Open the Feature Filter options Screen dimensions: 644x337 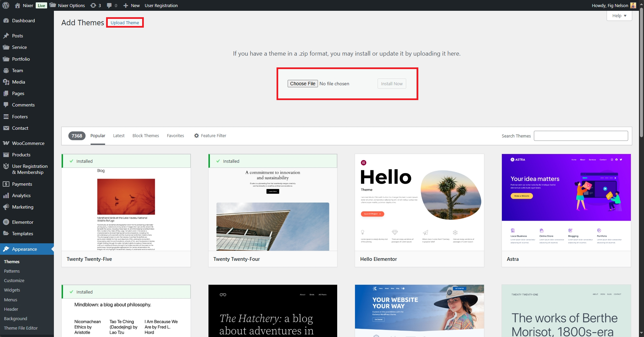coord(210,136)
